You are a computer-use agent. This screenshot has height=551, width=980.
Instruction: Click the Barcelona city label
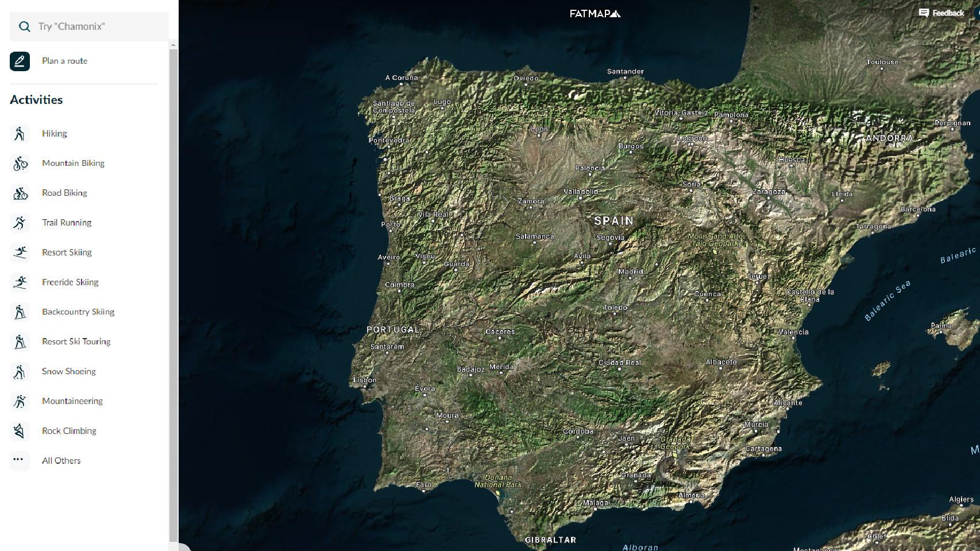pyautogui.click(x=918, y=209)
